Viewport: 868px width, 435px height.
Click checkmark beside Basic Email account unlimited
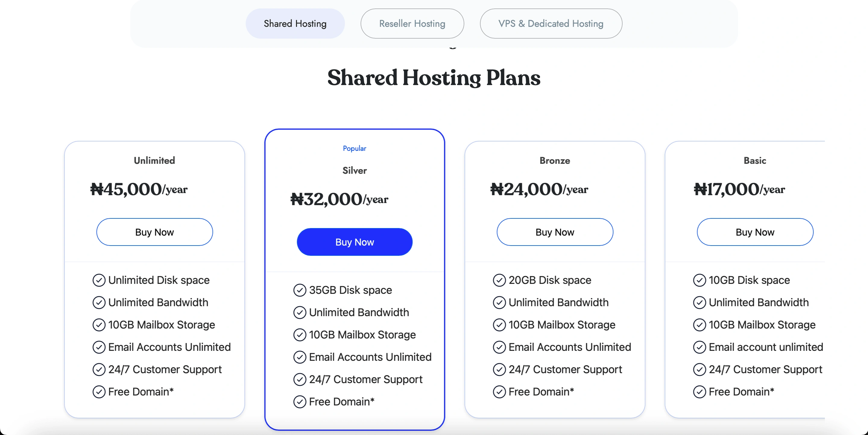click(x=699, y=347)
